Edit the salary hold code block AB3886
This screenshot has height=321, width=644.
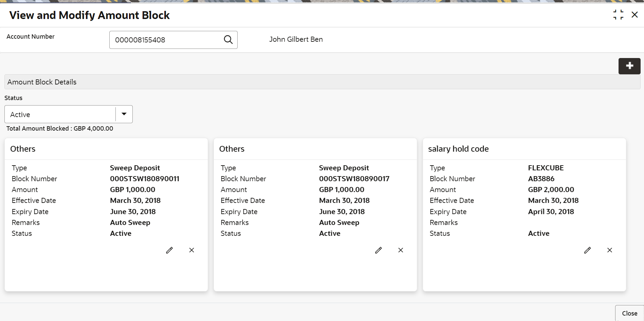pyautogui.click(x=587, y=250)
